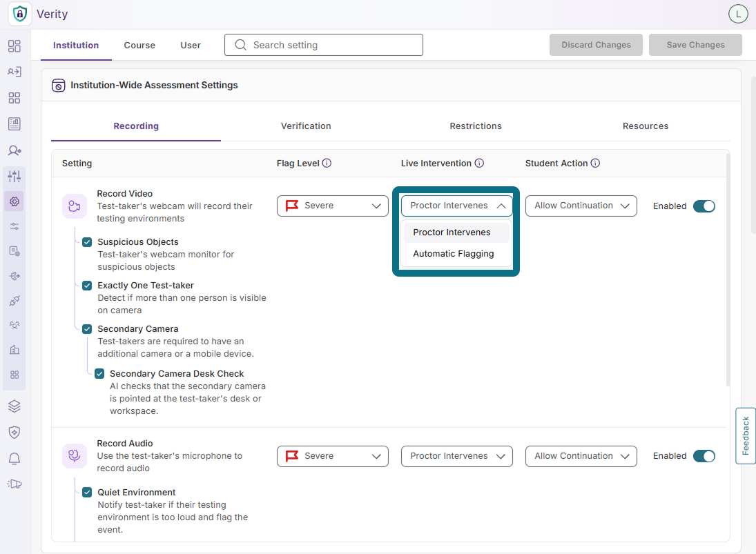Switch to the Verification tab

pyautogui.click(x=306, y=126)
